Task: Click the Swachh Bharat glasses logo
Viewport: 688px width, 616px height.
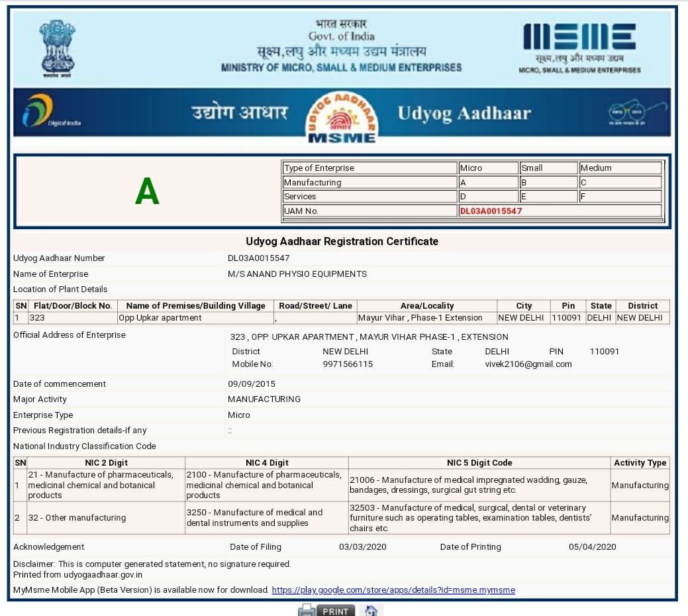Action: tap(628, 113)
